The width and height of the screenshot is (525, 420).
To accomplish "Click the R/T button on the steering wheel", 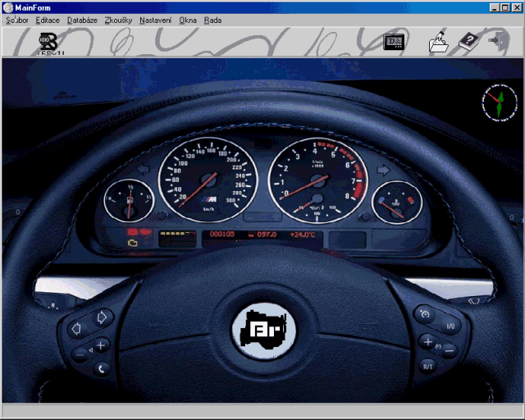I will (x=427, y=367).
